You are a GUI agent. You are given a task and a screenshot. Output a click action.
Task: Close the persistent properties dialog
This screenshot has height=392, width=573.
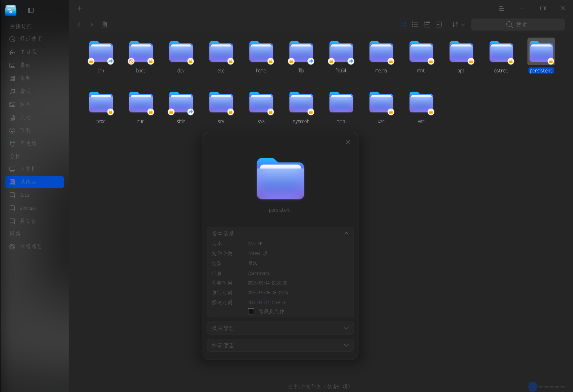348,142
